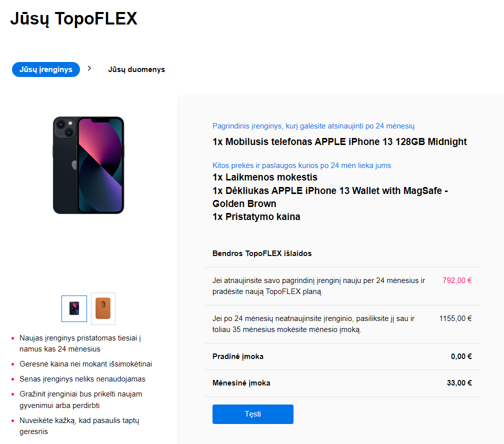Select the iPhone 13 Midnight thumbnail
Viewport: 504px width, 444px height.
point(74,308)
